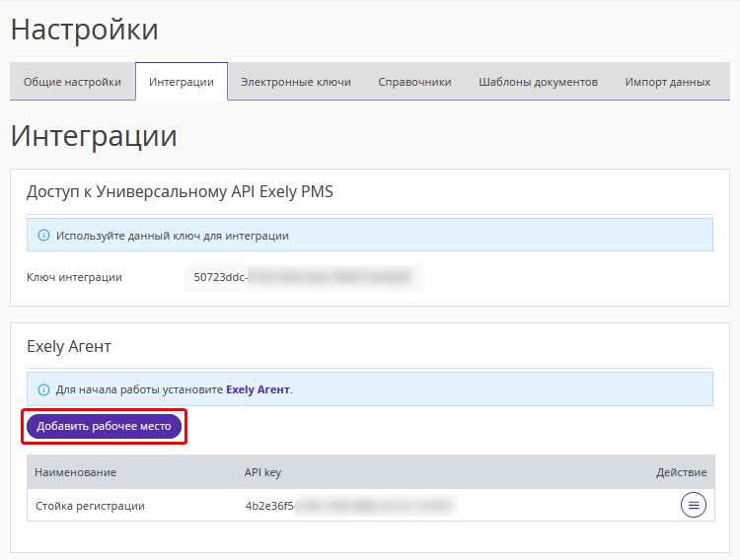Click the Наименование column header
This screenshot has height=560, width=740.
pyautogui.click(x=76, y=472)
